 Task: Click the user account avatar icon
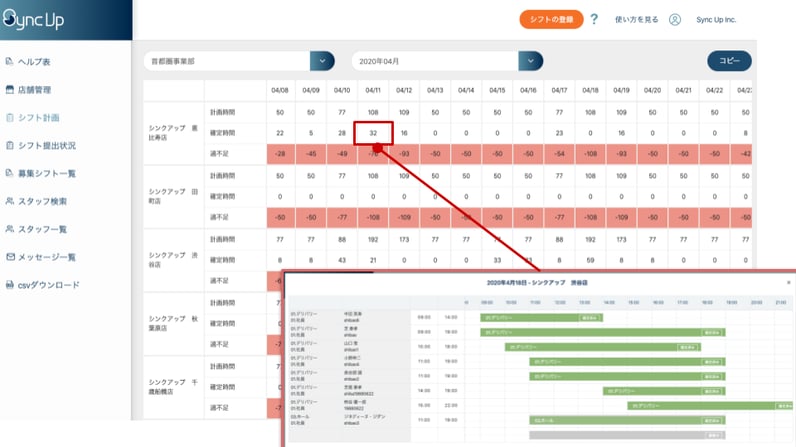pyautogui.click(x=675, y=20)
